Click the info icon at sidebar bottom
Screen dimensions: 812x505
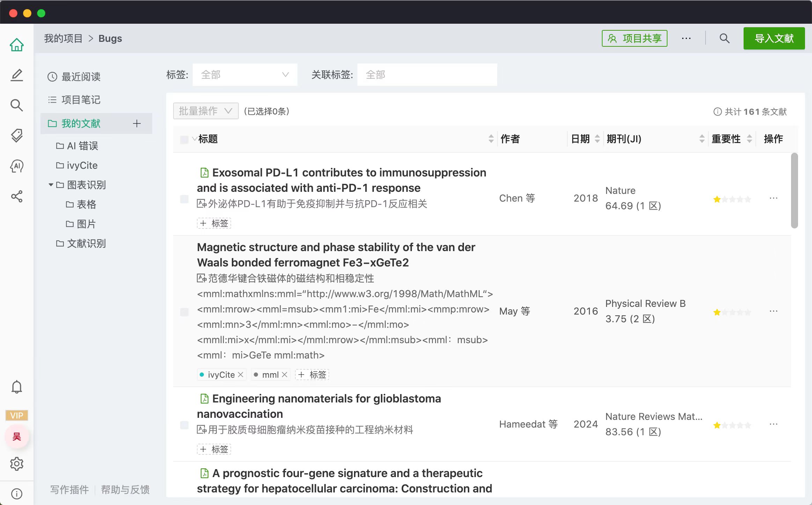tap(16, 494)
